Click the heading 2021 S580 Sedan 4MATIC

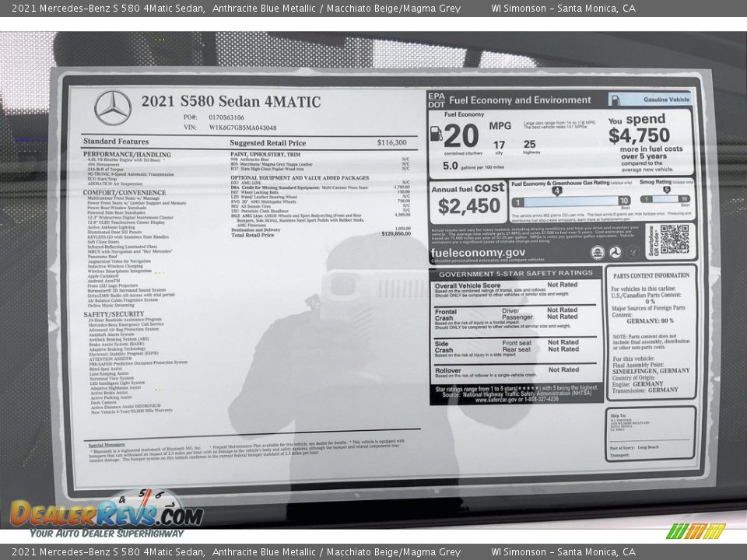231,101
